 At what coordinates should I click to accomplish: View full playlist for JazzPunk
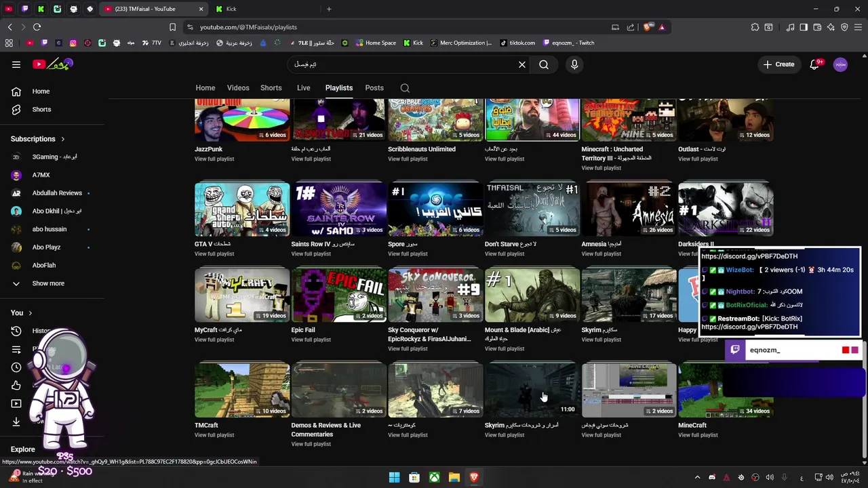[x=214, y=159]
